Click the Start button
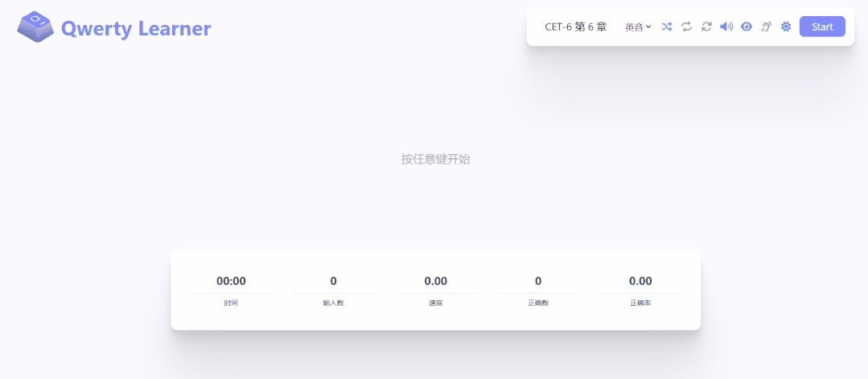 click(x=822, y=27)
